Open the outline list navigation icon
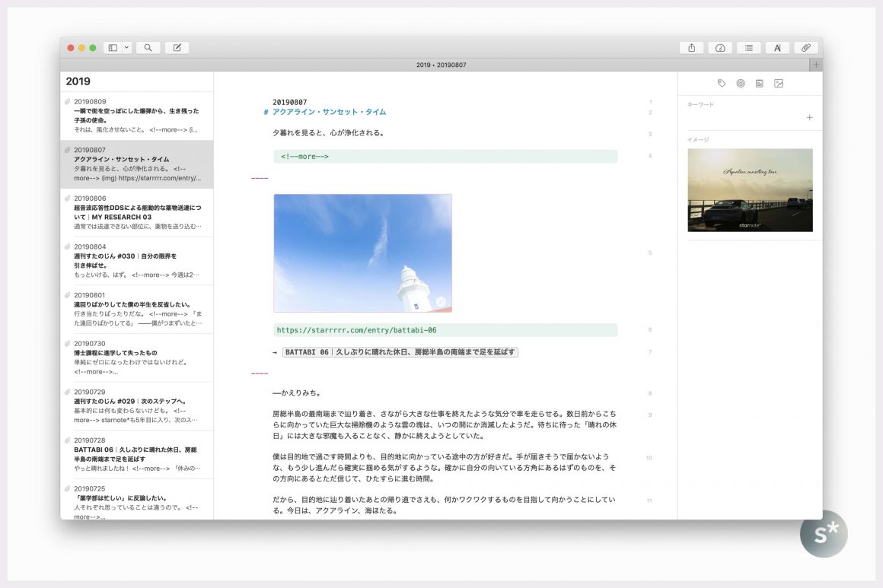The width and height of the screenshot is (883, 588). point(749,48)
